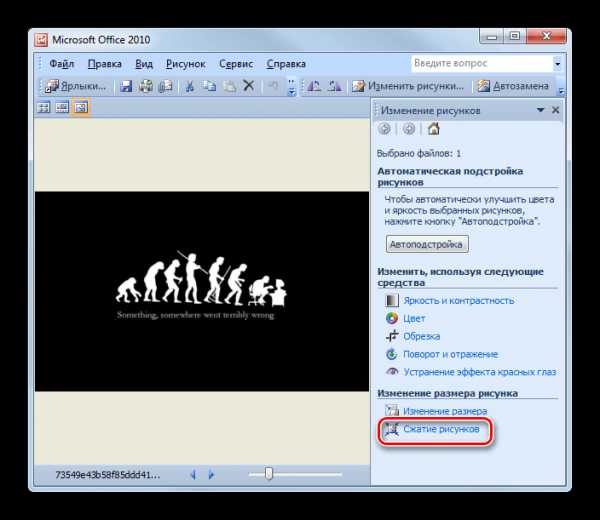Click the Print icon in toolbar

click(x=146, y=86)
